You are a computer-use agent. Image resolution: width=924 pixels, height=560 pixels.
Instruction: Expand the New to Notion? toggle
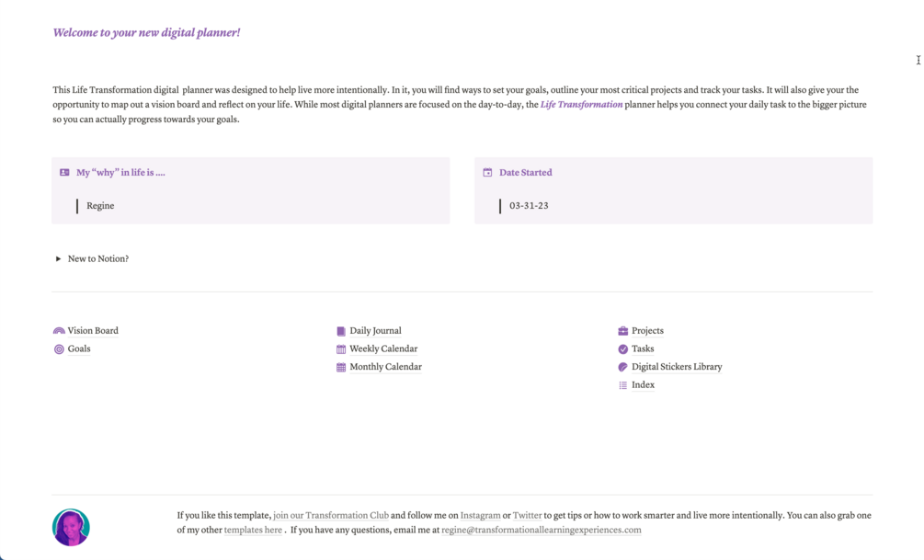(x=59, y=259)
